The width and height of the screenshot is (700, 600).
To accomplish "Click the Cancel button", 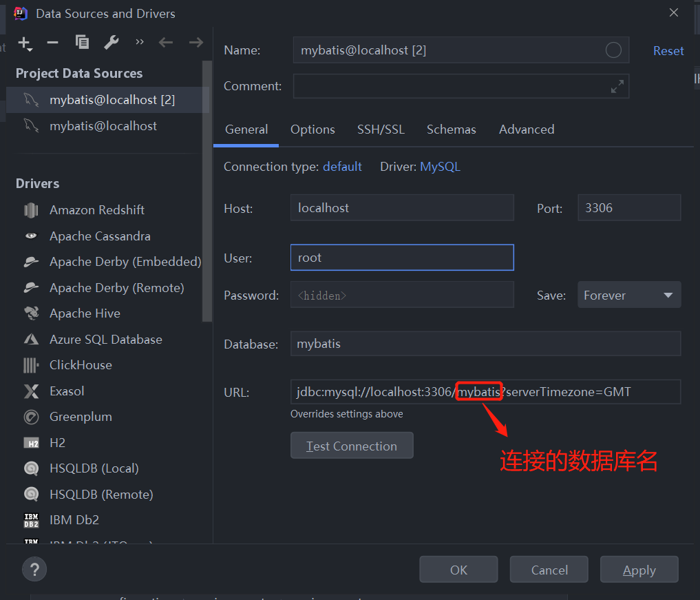I will [x=549, y=570].
